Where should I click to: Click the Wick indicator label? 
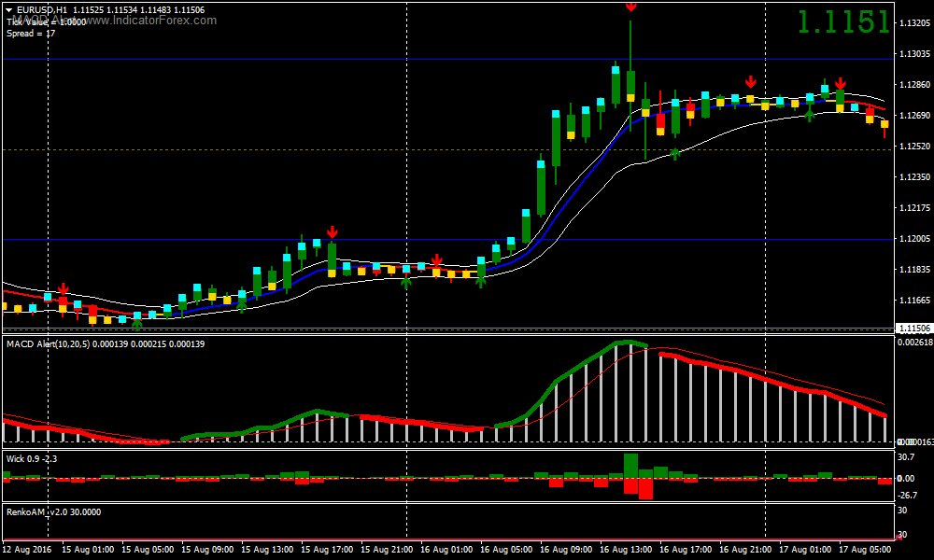(32, 458)
